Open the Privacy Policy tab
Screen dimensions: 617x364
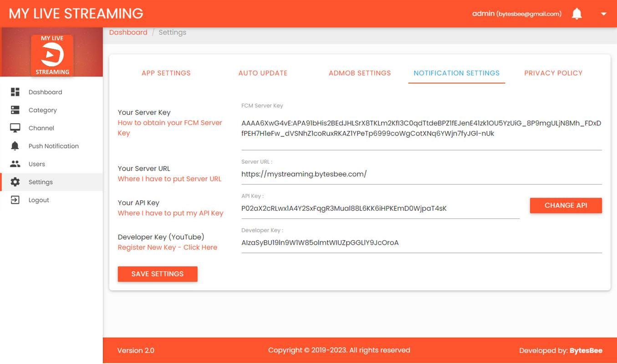pos(553,73)
